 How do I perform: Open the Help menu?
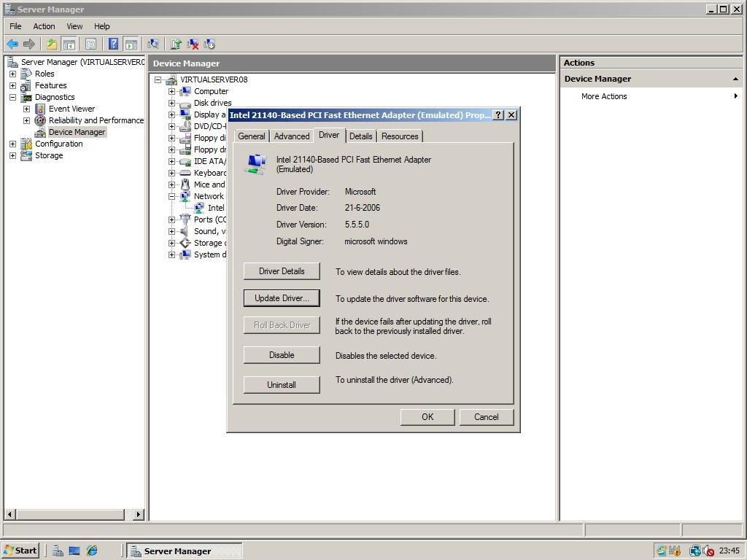click(x=101, y=26)
